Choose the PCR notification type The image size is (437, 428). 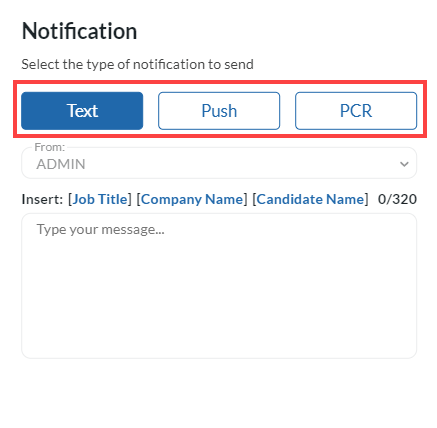[356, 111]
